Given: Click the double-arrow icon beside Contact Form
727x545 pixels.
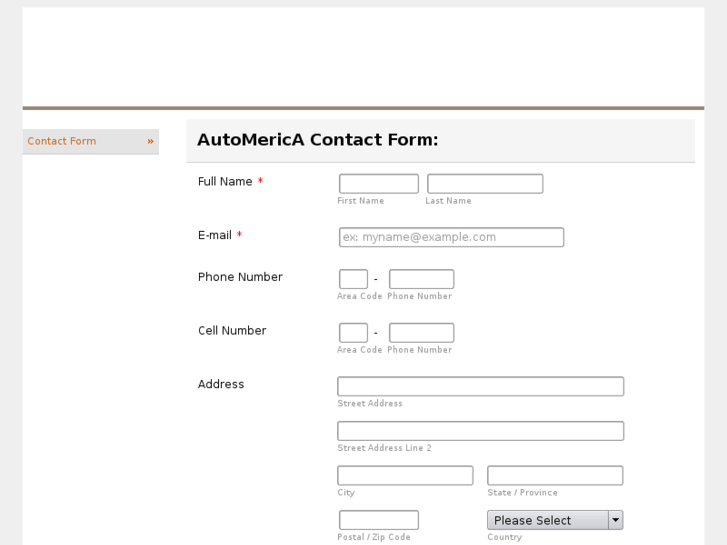Looking at the screenshot, I should pyautogui.click(x=151, y=141).
